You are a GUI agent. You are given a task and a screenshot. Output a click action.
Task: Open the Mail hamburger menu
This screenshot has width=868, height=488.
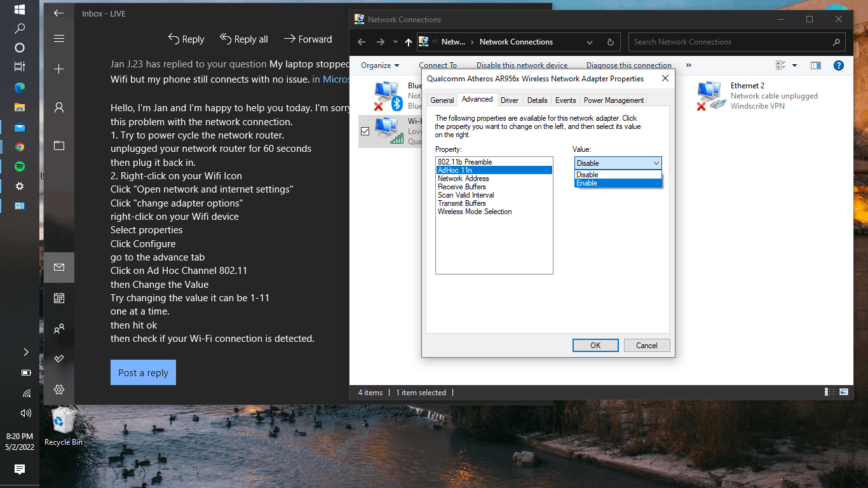(59, 39)
